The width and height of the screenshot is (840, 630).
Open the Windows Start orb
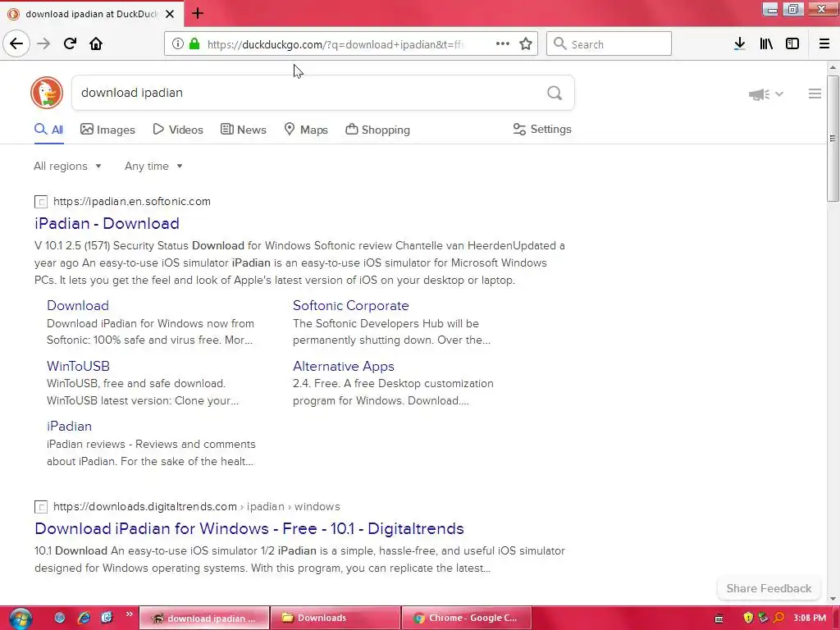[21, 619]
